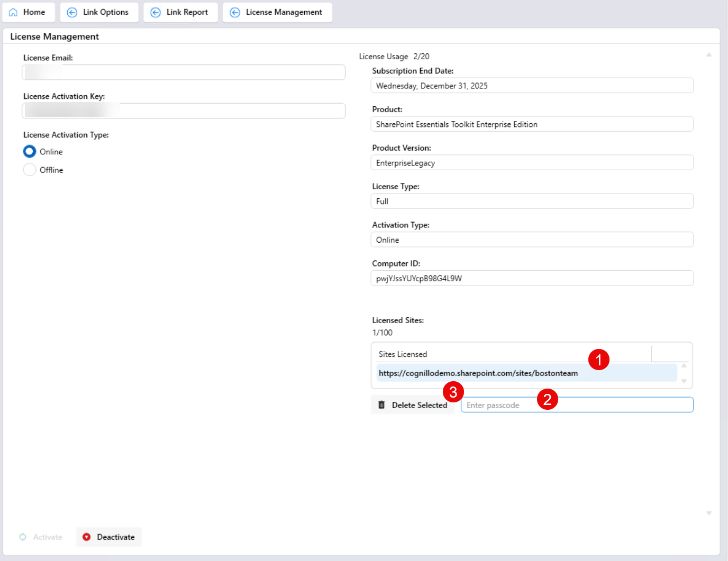The width and height of the screenshot is (728, 561).
Task: Select the Offline activation radio button
Action: pos(30,170)
